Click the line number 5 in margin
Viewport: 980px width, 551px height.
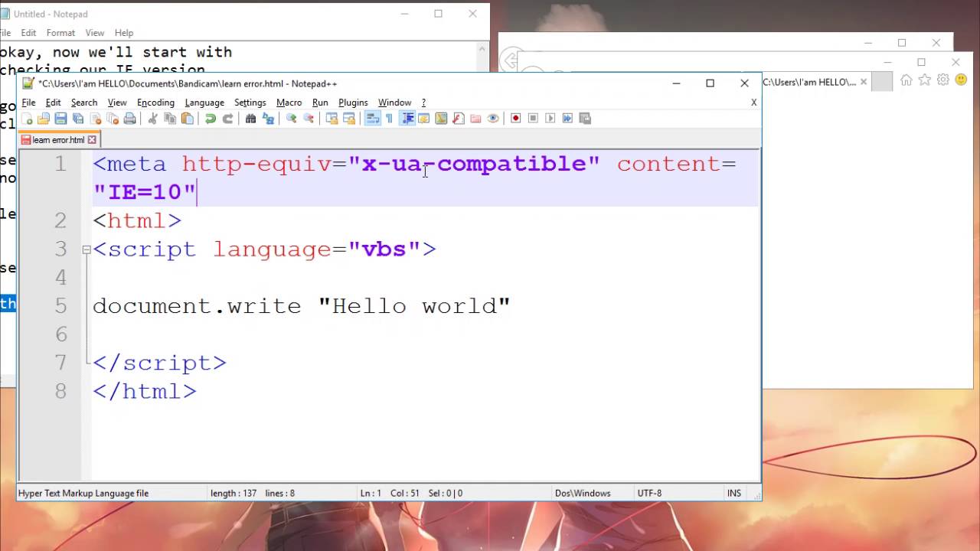click(61, 306)
